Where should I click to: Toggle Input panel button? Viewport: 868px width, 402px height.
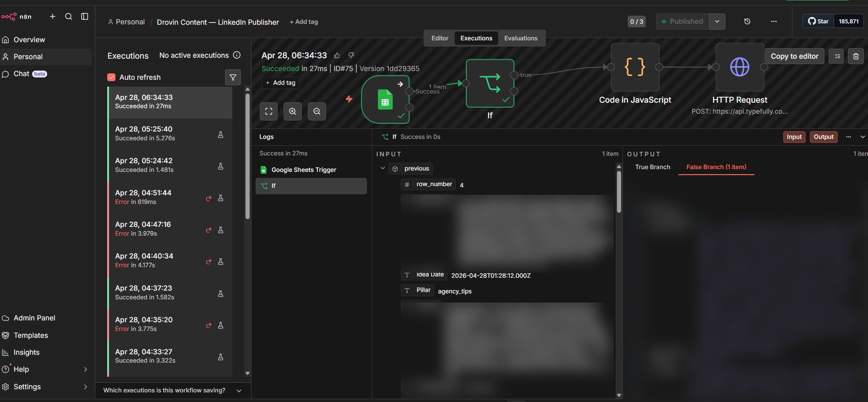pos(794,137)
